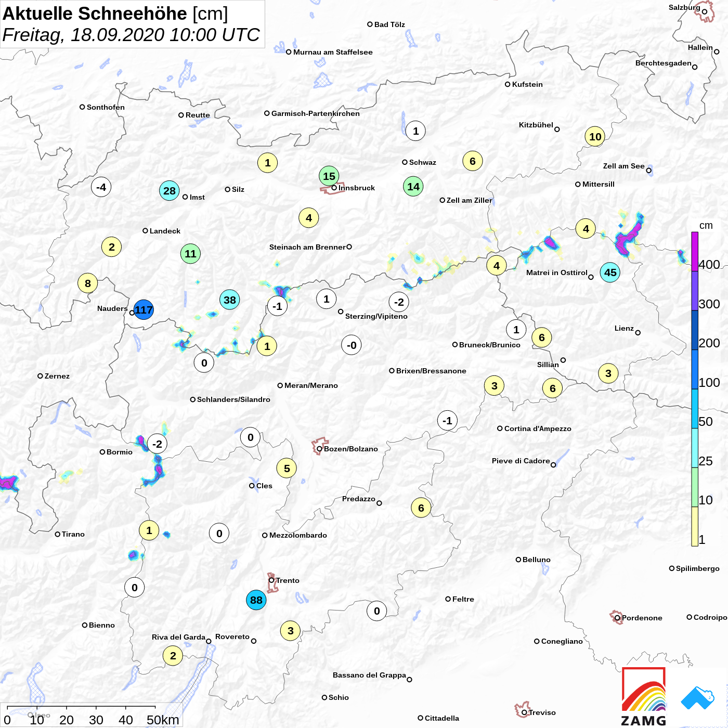Viewport: 728px width, 728px height.
Task: Pick the 14 cm station marker
Action: 413,186
